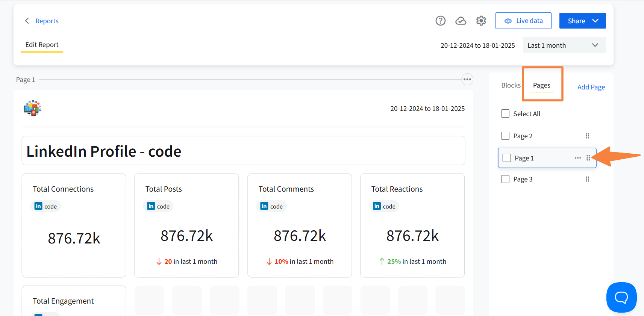The image size is (644, 316).
Task: Select the Pages tab
Action: click(x=541, y=85)
